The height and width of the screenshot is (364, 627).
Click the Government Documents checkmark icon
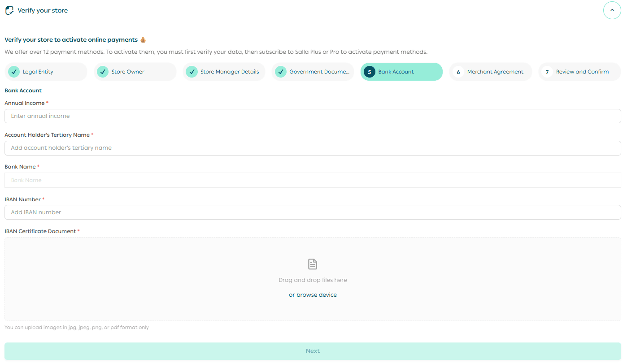280,72
